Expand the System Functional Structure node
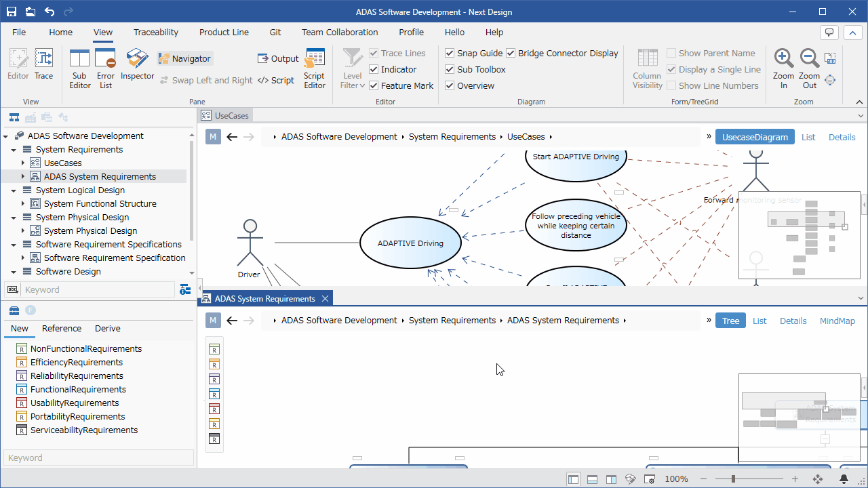 click(x=22, y=204)
